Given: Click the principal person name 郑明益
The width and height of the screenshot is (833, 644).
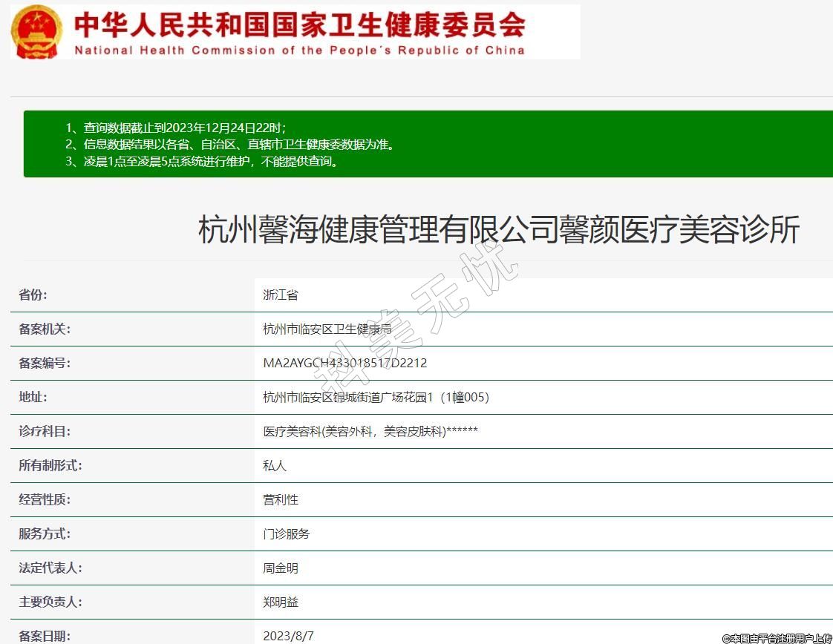Looking at the screenshot, I should click(x=281, y=602).
